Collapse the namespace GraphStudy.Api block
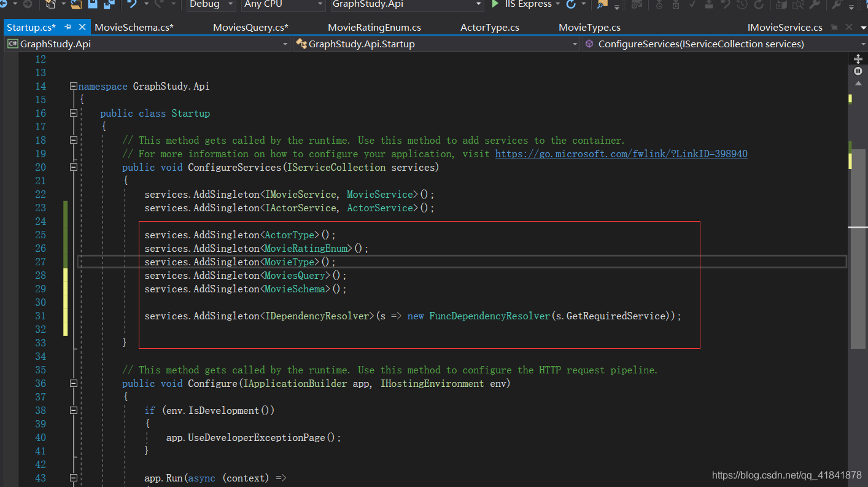 [x=74, y=87]
